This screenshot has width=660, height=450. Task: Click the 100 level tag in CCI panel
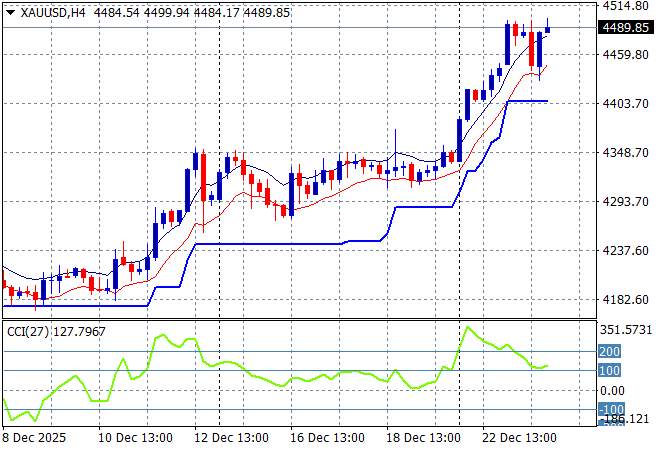point(611,371)
